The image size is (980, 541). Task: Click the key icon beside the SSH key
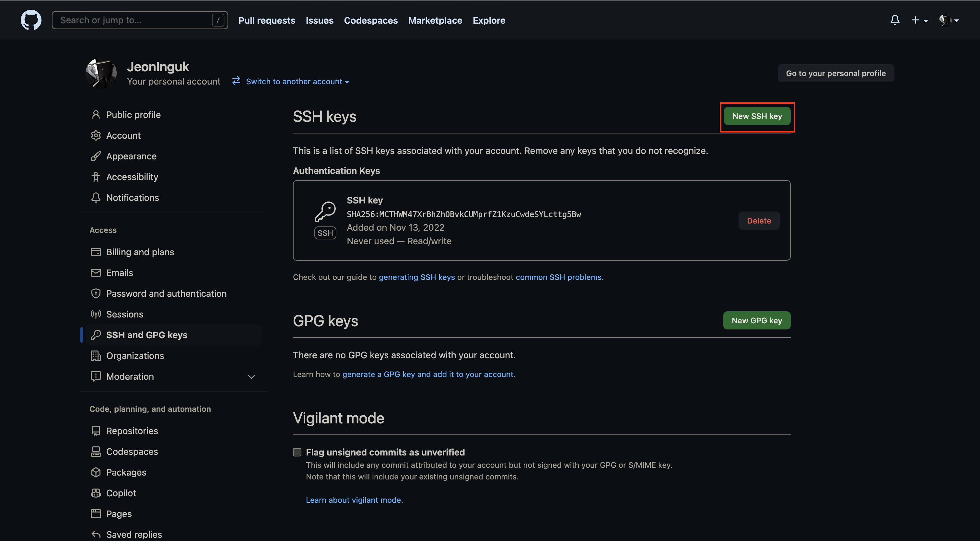[x=325, y=212]
